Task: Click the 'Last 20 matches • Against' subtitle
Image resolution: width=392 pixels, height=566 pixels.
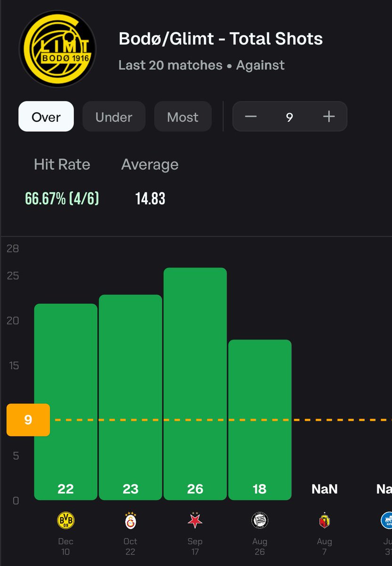Action: [202, 65]
